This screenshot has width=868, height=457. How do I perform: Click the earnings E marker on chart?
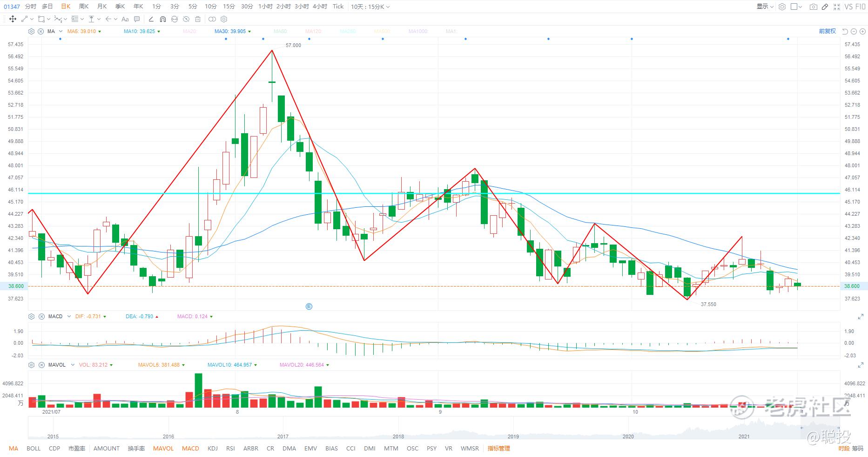309,307
